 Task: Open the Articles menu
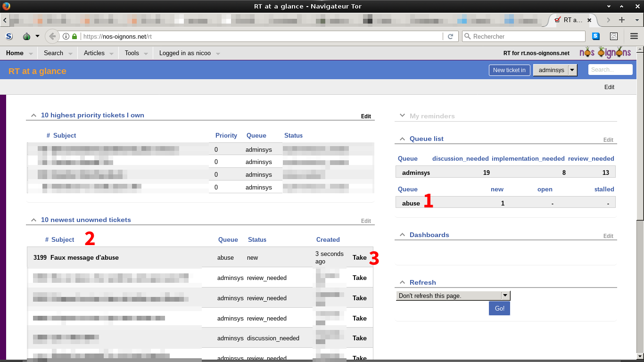[x=94, y=53]
